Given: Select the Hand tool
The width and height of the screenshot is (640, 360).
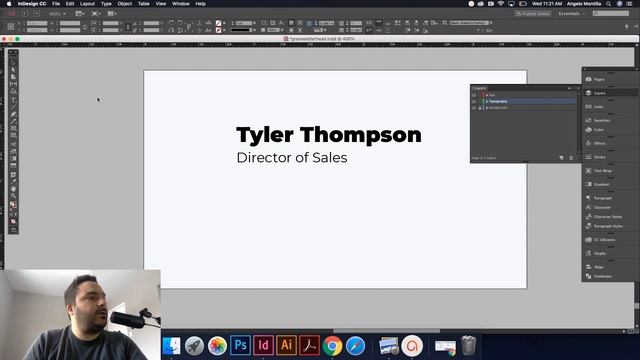Looking at the screenshot, I should [x=13, y=189].
